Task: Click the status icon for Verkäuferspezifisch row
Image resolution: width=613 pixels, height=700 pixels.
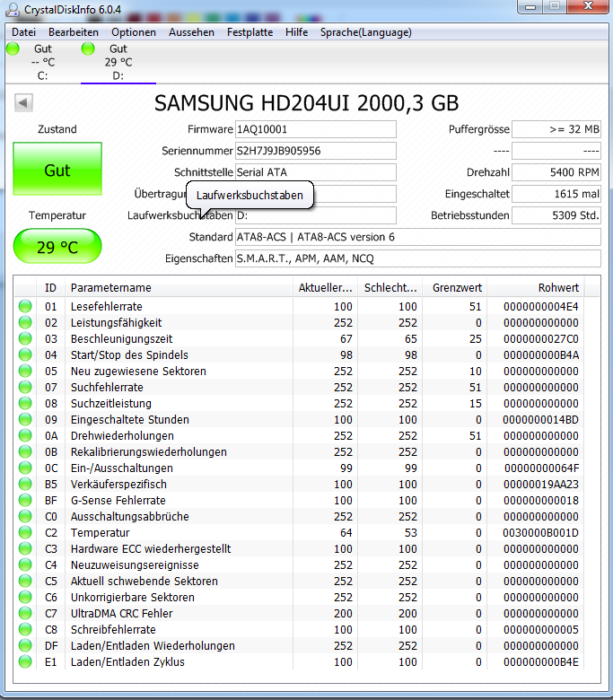Action: pos(25,484)
